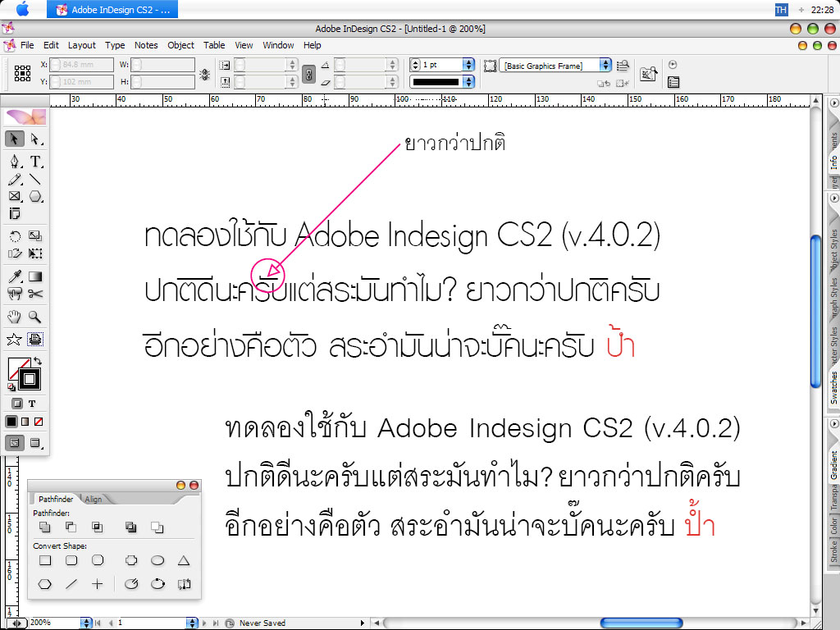Viewport: 840px width, 630px height.
Task: Click the vertical scrollbar thumb
Action: [816, 311]
